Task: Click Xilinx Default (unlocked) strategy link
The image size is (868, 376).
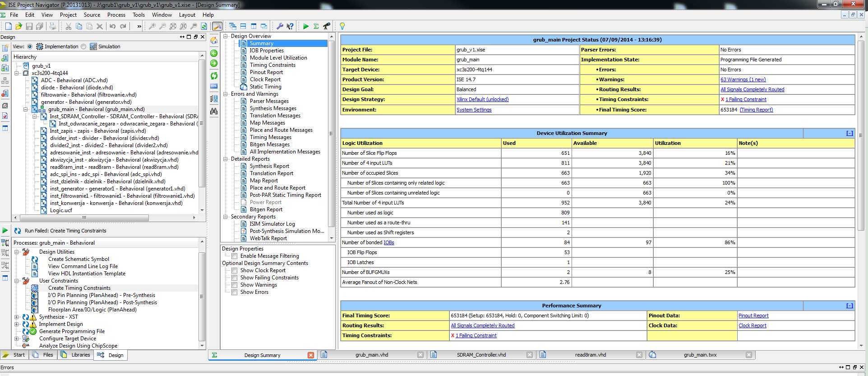Action: (x=482, y=99)
